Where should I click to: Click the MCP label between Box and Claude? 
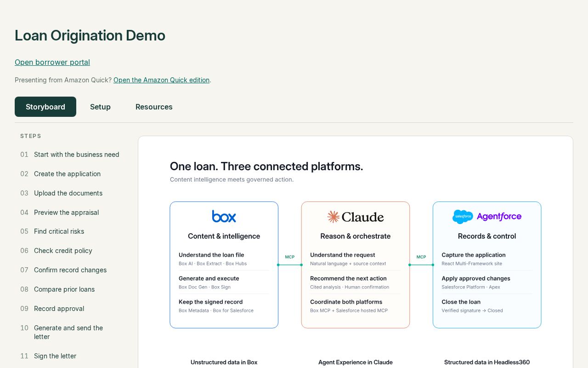coord(290,257)
